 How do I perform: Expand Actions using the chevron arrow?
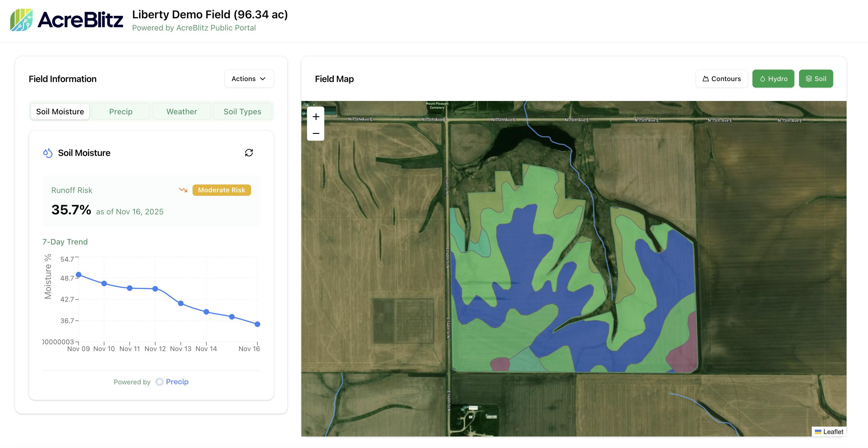pos(263,79)
